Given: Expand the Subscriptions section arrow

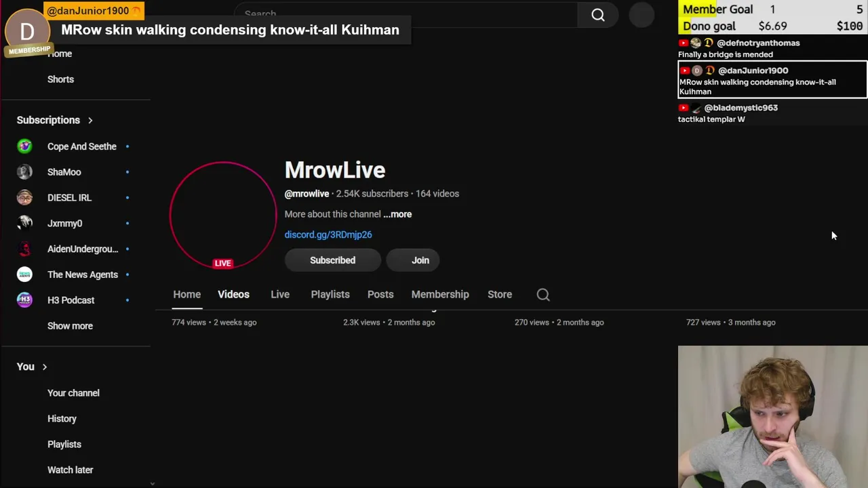Looking at the screenshot, I should (x=90, y=121).
